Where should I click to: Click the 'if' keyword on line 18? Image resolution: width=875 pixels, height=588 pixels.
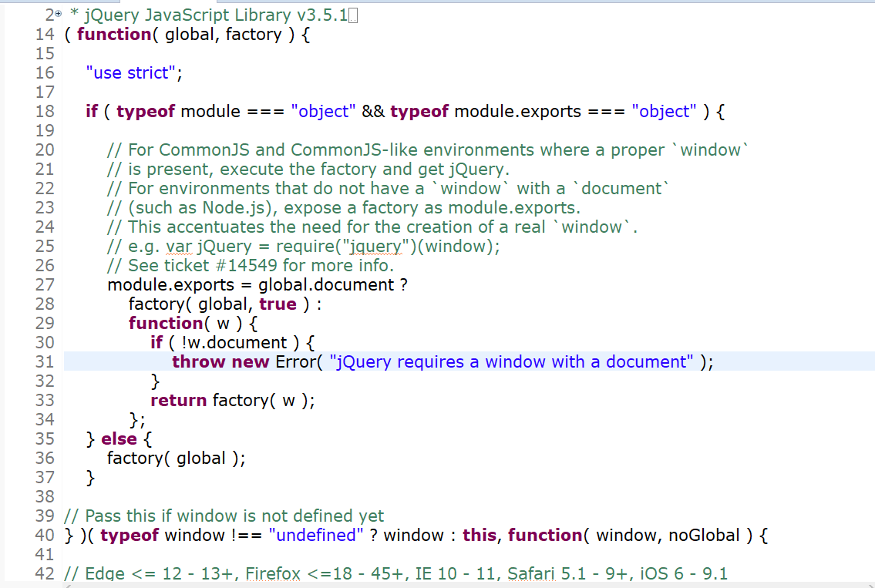click(x=92, y=112)
